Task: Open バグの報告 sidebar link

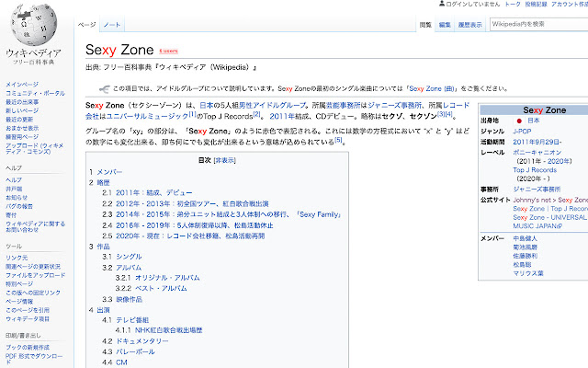Action: tap(19, 206)
